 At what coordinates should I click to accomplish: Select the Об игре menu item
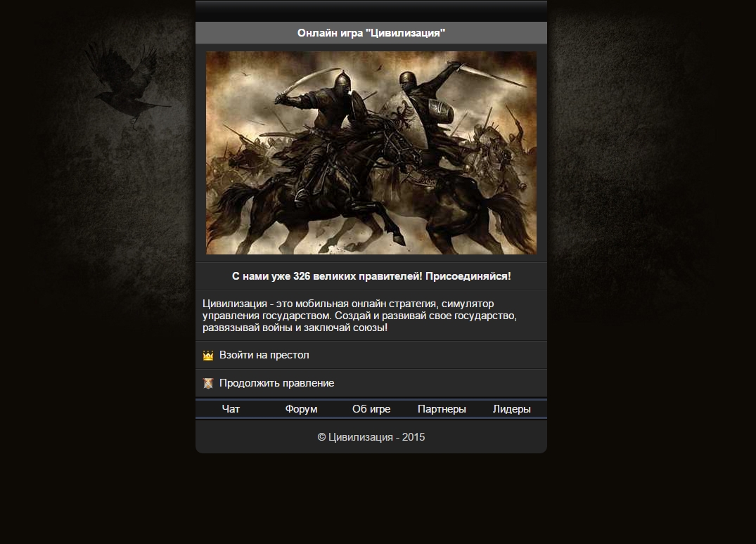coord(371,409)
